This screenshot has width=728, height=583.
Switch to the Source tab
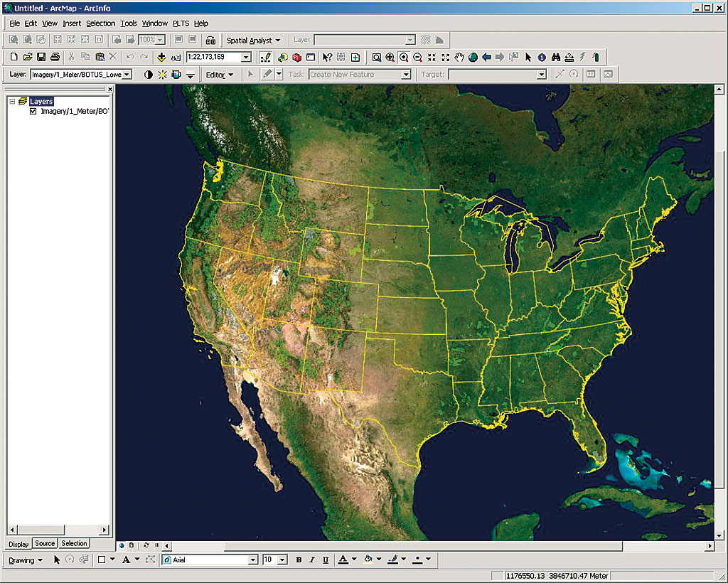click(45, 544)
